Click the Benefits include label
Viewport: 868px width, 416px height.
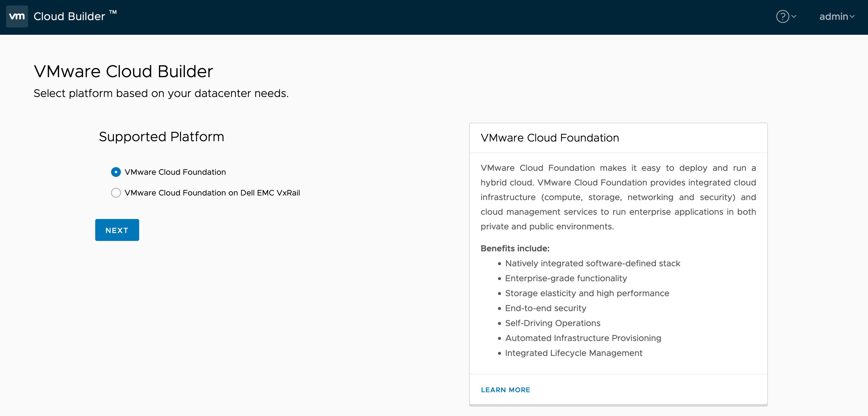click(515, 248)
